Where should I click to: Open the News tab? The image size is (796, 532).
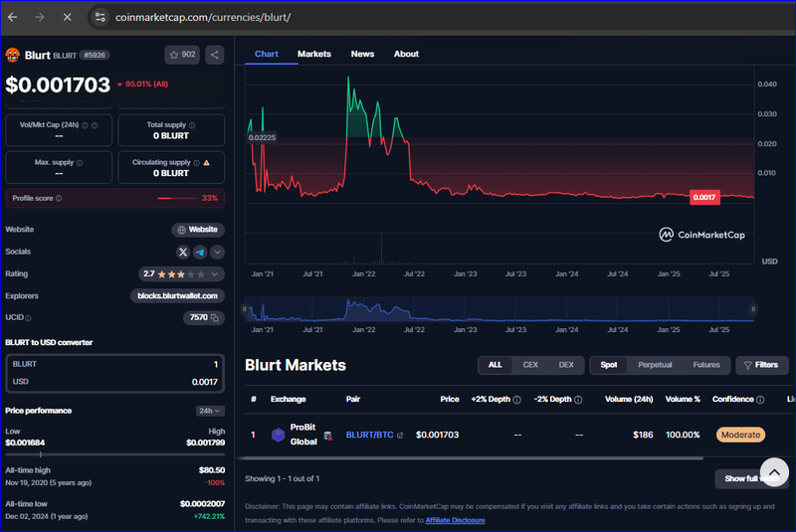tap(362, 54)
